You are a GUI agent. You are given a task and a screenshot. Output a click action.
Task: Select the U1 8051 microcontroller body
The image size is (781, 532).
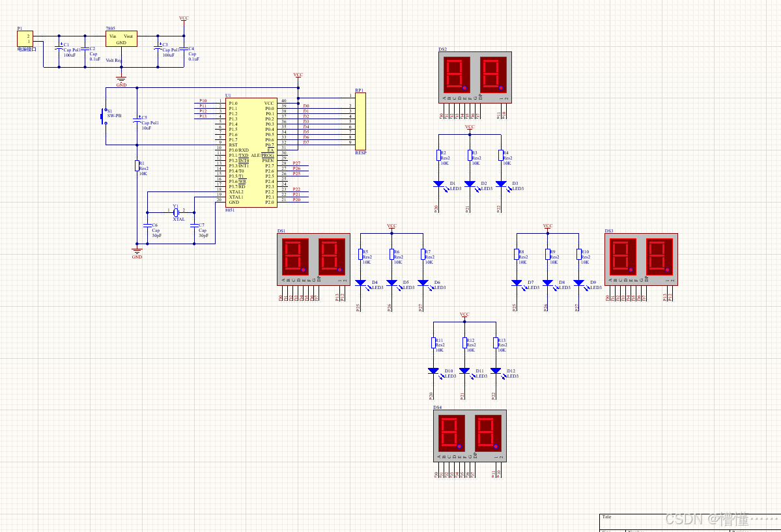click(x=251, y=152)
